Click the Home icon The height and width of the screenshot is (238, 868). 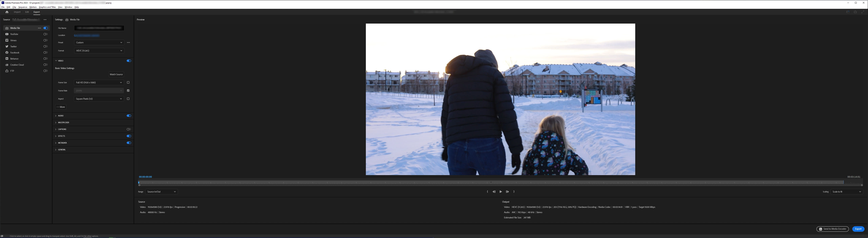[x=7, y=12]
